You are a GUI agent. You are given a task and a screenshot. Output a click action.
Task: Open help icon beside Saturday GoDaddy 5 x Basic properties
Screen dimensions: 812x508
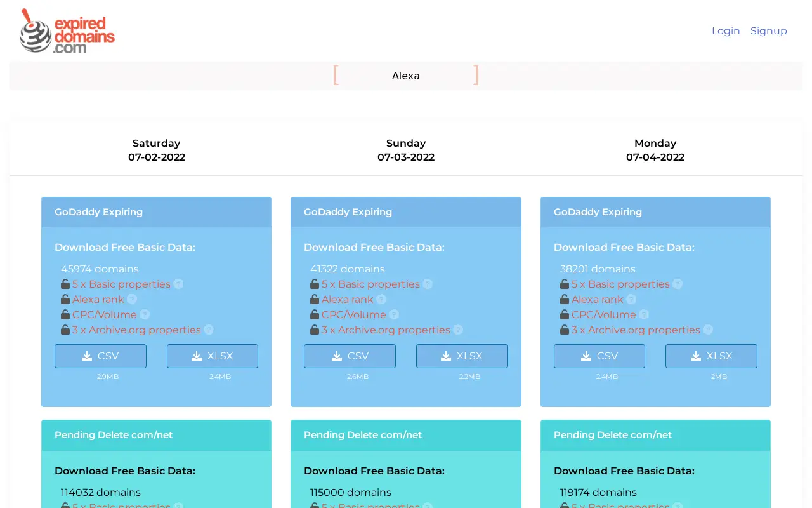coord(178,284)
